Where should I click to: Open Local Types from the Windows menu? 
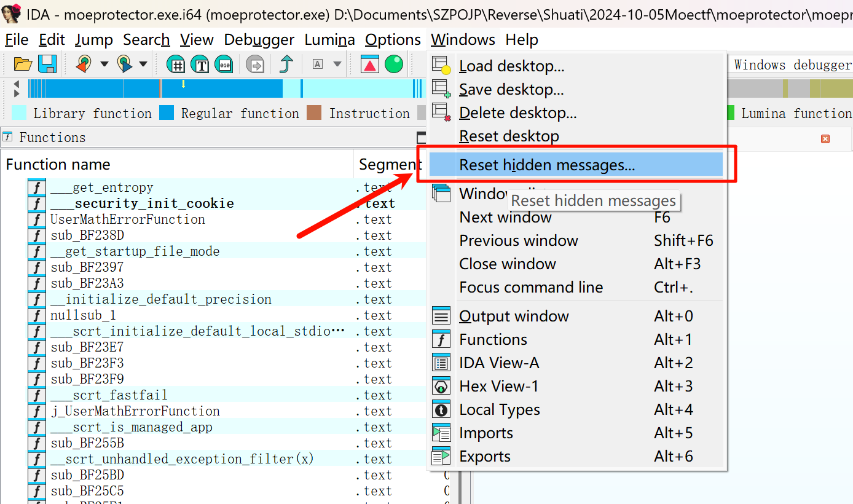tap(576, 410)
